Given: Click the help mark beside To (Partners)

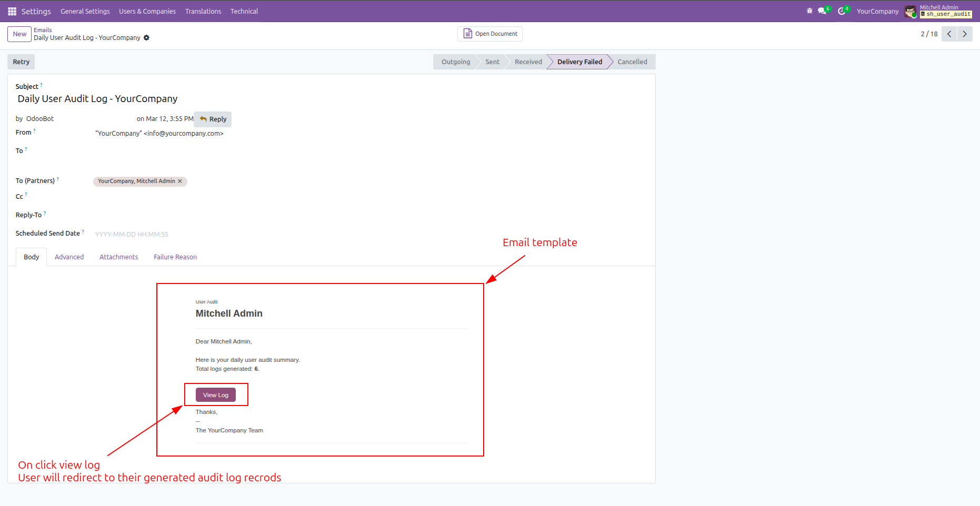Looking at the screenshot, I should [x=58, y=179].
